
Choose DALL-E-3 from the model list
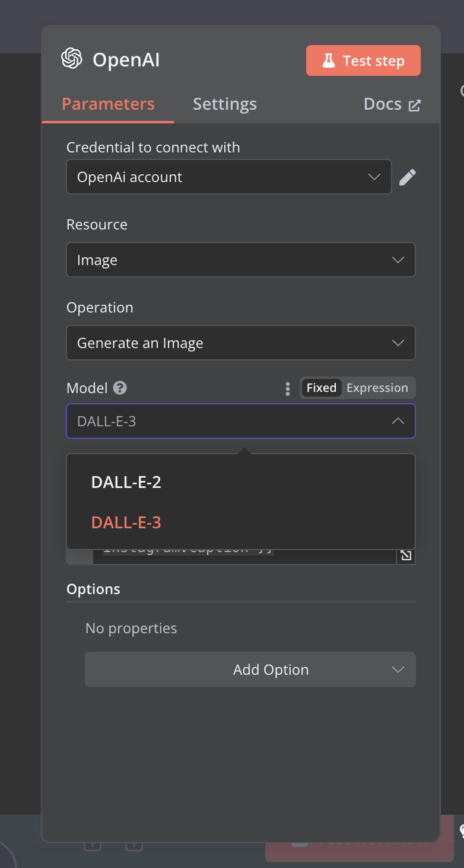[x=241, y=522]
